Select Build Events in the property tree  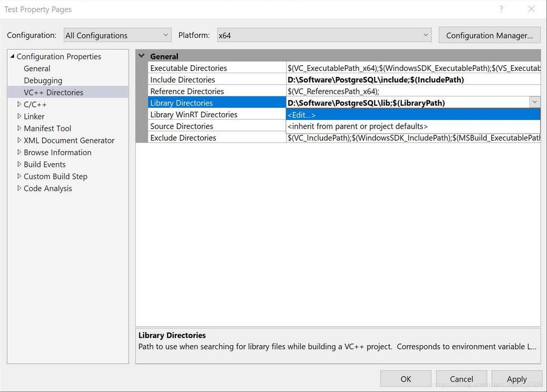pyautogui.click(x=45, y=164)
